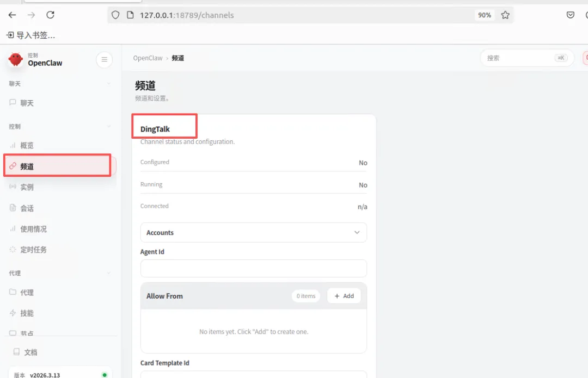
Task: Click the OpenClaw red lobster logo
Action: [15, 59]
